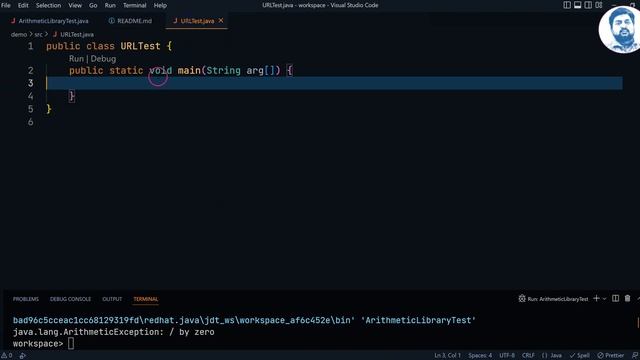The height and width of the screenshot is (360, 640).
Task: Change encoding via UTF-8 status item
Action: 507,356
